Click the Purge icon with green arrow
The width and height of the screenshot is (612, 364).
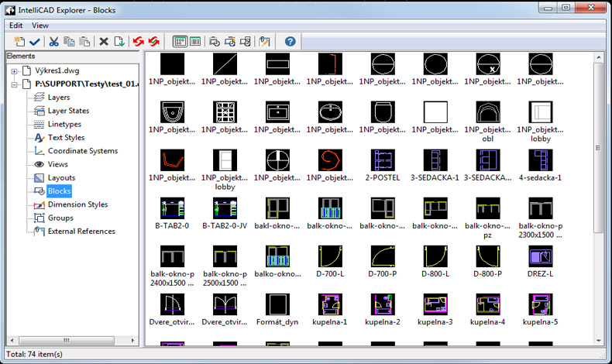tap(119, 41)
